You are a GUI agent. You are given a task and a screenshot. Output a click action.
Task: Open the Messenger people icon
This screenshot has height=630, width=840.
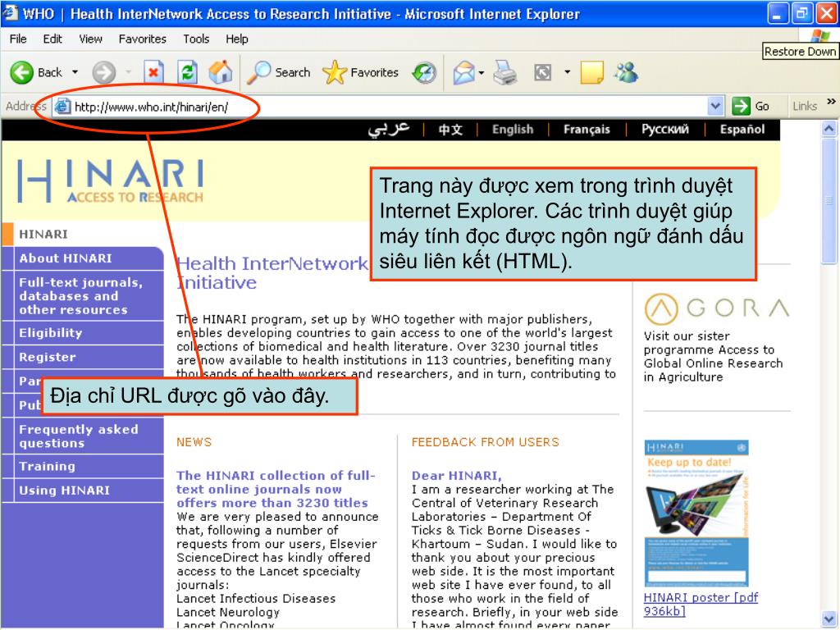626,72
